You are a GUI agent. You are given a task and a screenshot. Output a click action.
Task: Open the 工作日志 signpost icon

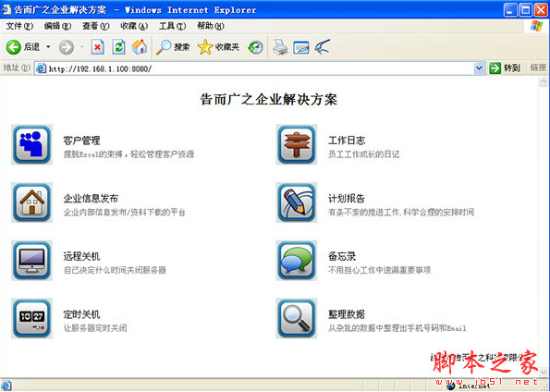297,144
